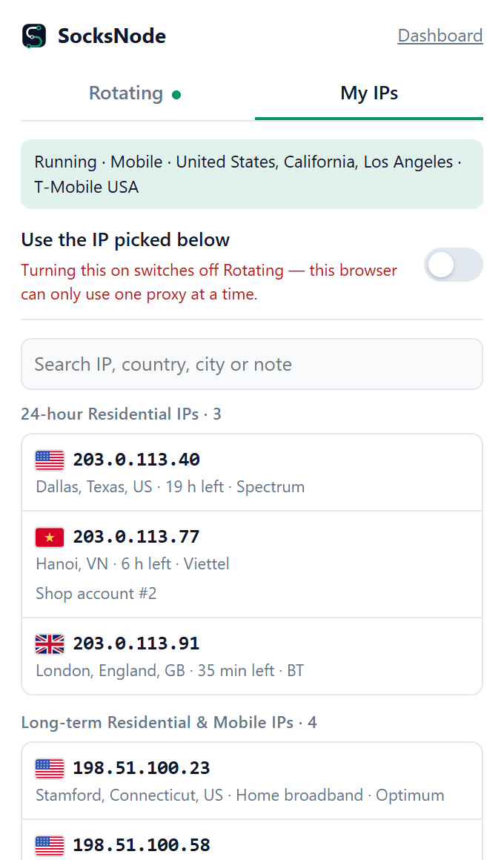Click the Vietnam flag beside 203.0.113.77
504x860 pixels.
(x=50, y=537)
